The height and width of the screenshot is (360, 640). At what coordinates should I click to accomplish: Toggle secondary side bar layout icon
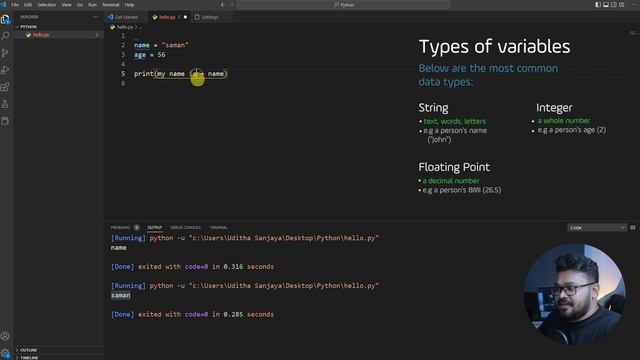click(x=613, y=4)
